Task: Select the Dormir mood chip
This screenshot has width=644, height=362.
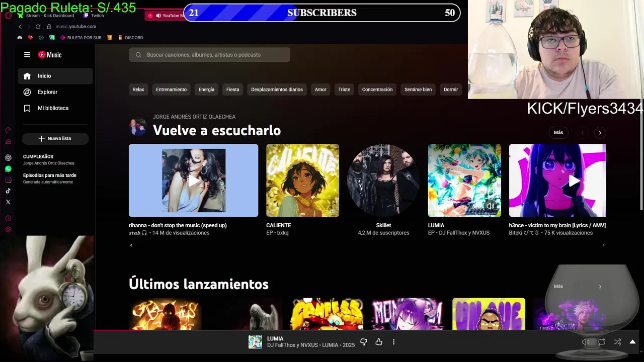Action: (x=451, y=89)
